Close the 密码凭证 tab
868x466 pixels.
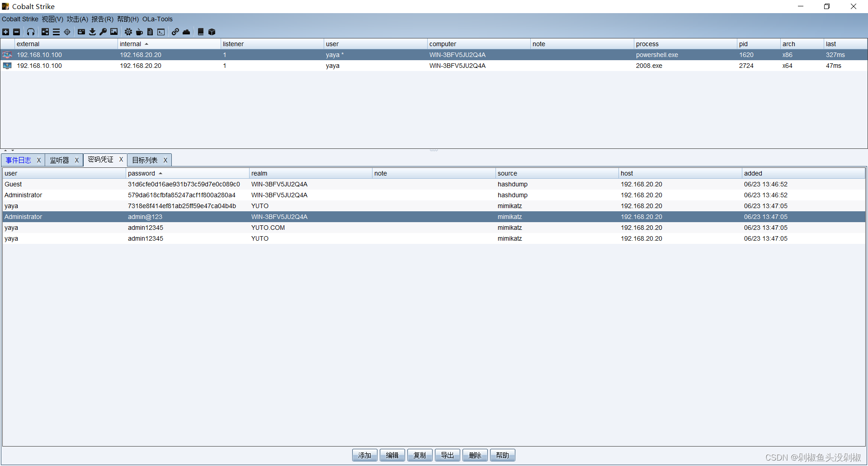tap(121, 159)
